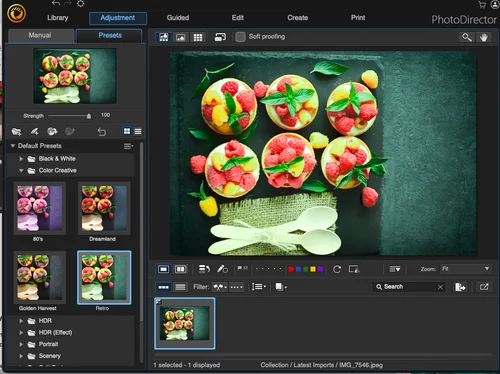This screenshot has width=500, height=374.
Task: Show presets in thumbnail grid view
Action: 127,131
